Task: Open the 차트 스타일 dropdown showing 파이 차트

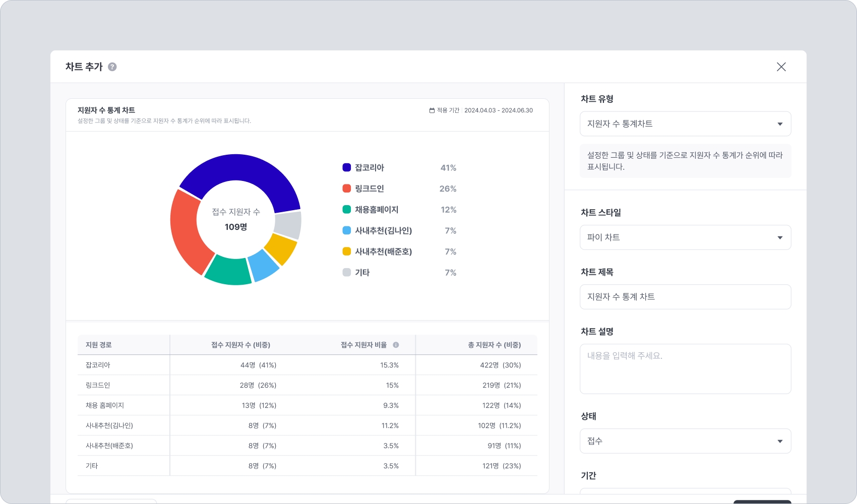Action: click(685, 237)
